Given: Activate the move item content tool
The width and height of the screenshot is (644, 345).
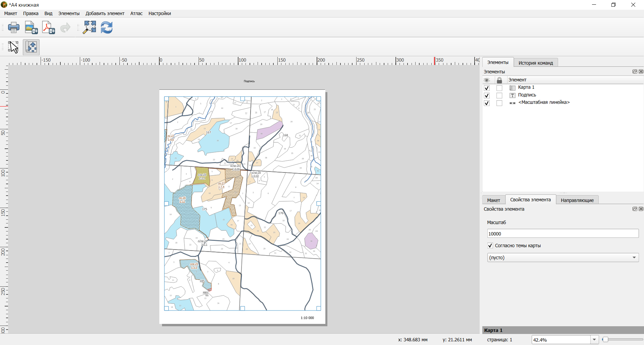Looking at the screenshot, I should [x=31, y=47].
